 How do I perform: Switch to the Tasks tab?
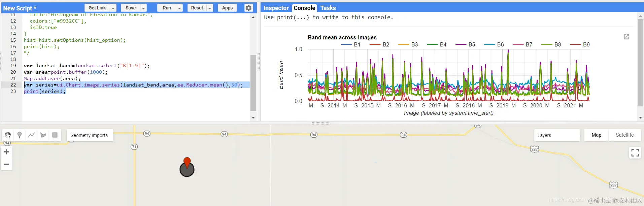[328, 8]
